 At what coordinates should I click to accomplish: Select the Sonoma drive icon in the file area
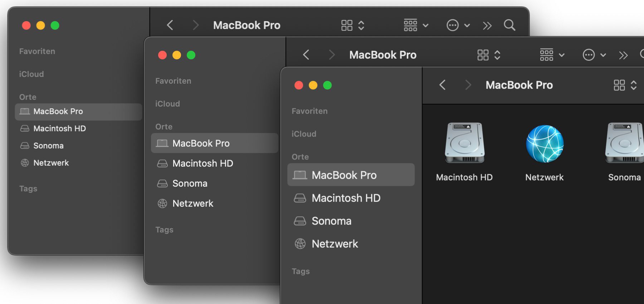pyautogui.click(x=625, y=143)
